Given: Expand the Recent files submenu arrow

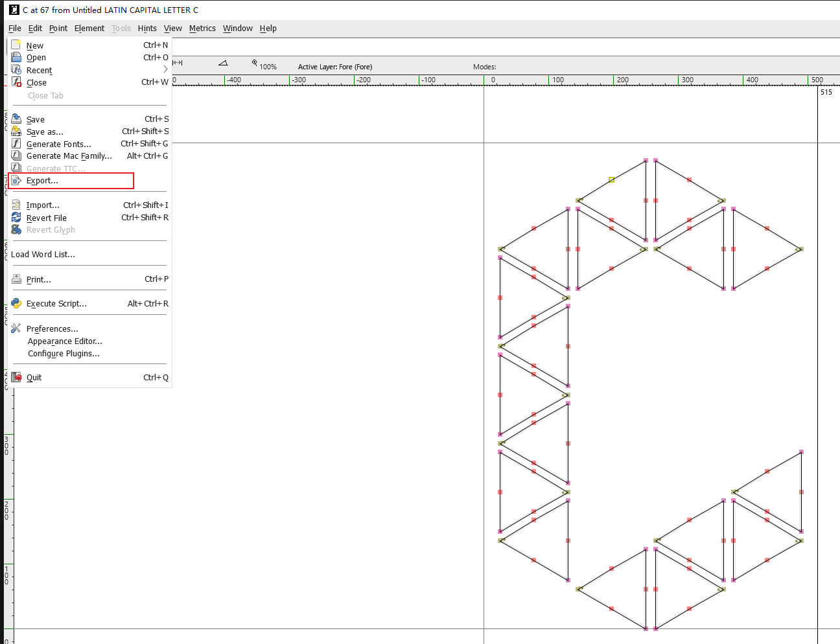Looking at the screenshot, I should point(165,69).
